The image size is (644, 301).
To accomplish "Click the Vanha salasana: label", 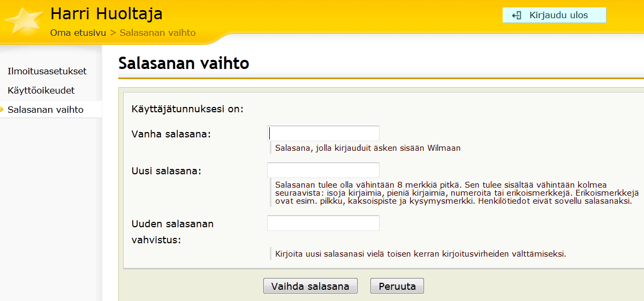I will point(171,134).
